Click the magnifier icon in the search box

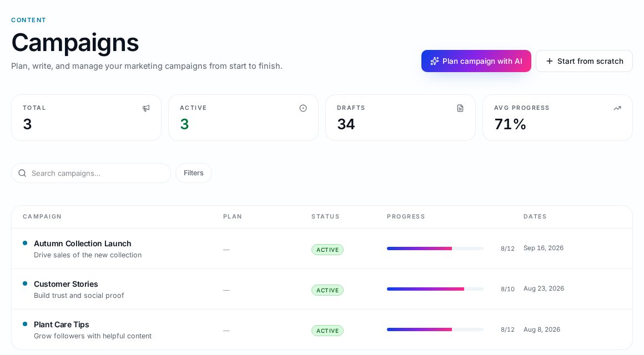(22, 173)
